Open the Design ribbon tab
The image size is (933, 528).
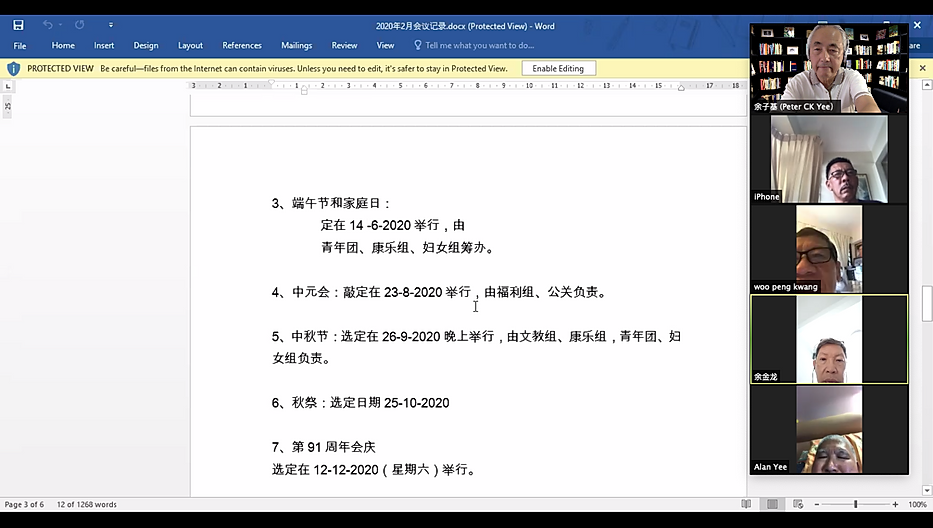point(146,45)
